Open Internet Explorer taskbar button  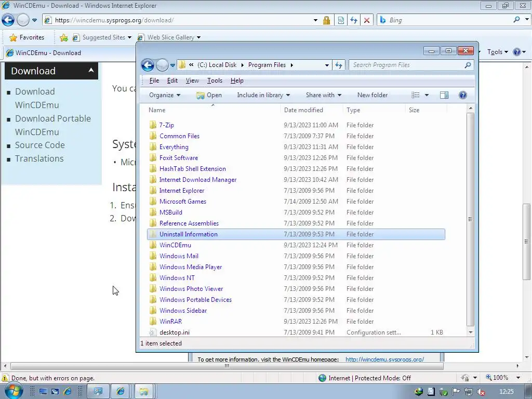121,392
